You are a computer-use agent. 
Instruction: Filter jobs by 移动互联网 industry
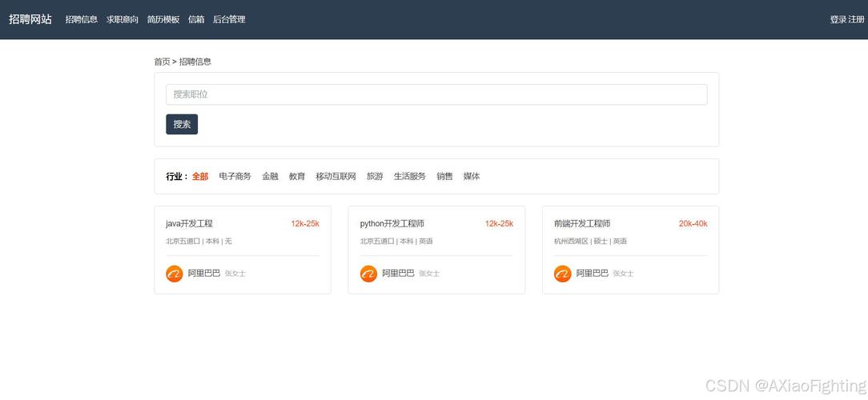click(336, 176)
